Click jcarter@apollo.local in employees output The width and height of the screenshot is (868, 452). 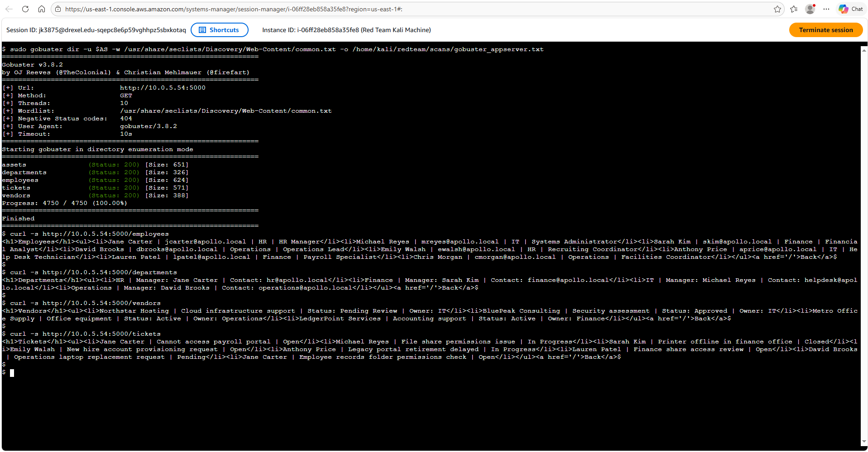tap(206, 242)
